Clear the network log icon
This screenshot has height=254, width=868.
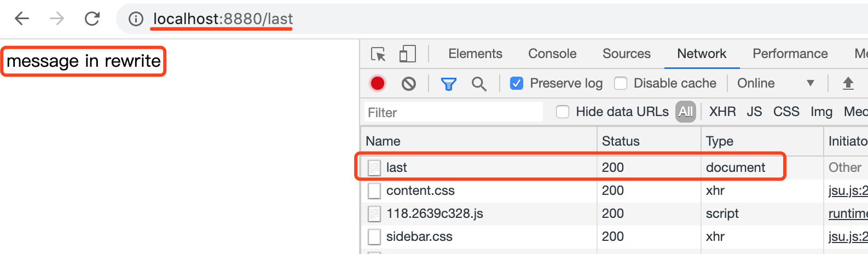click(x=409, y=84)
